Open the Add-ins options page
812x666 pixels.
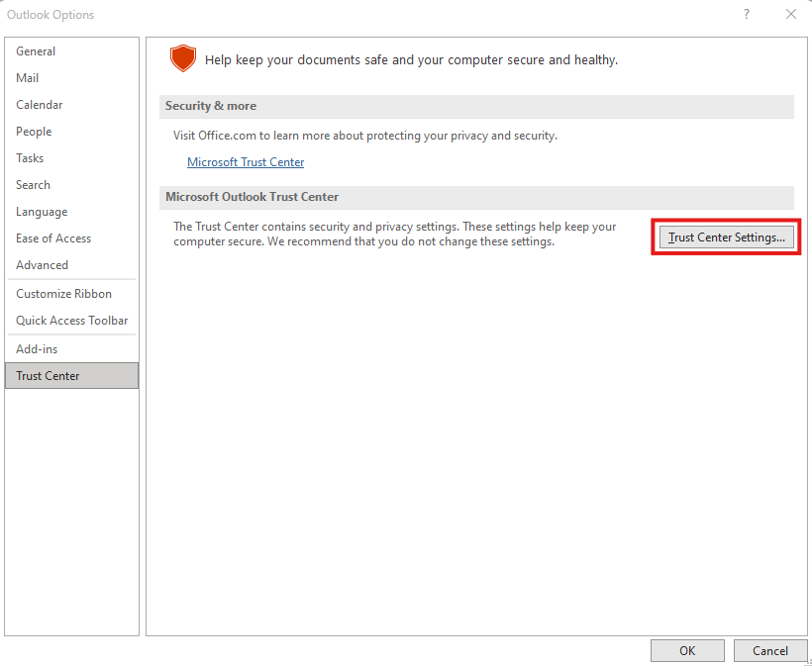click(x=37, y=349)
